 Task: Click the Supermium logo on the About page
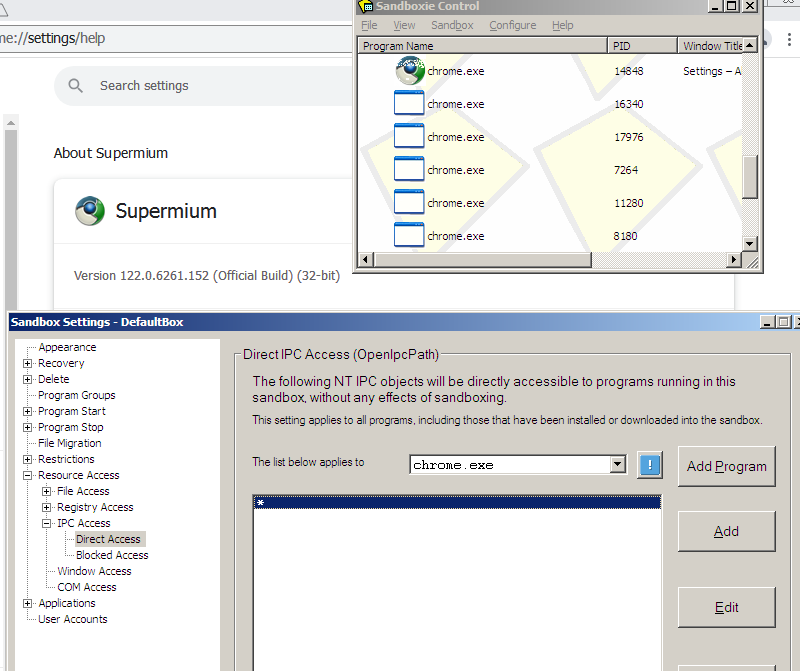point(90,211)
